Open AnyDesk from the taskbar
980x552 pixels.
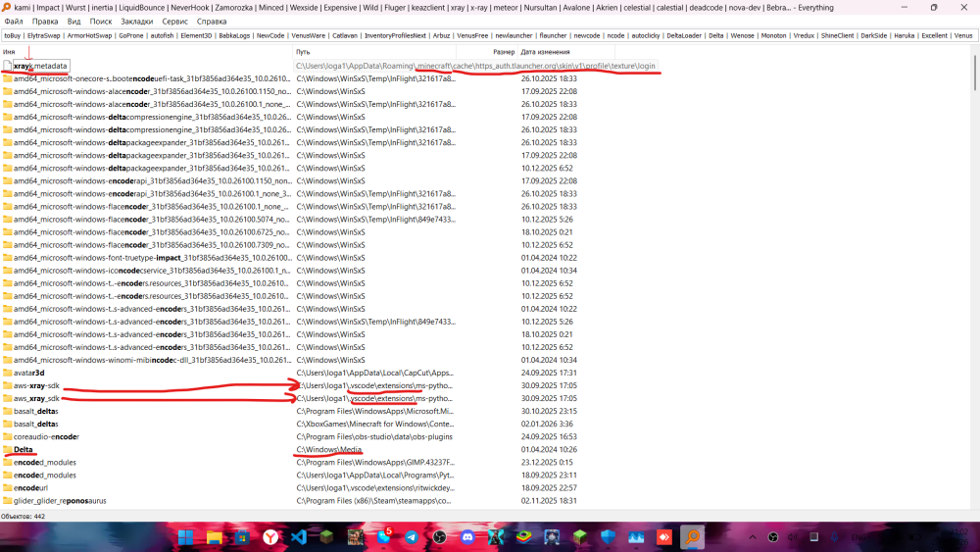(664, 537)
